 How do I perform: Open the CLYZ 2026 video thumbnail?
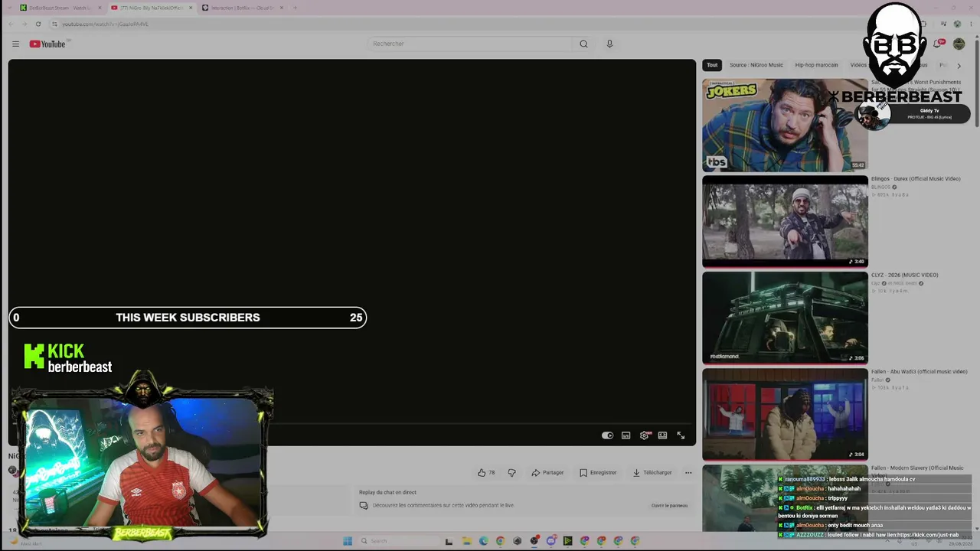tap(785, 318)
